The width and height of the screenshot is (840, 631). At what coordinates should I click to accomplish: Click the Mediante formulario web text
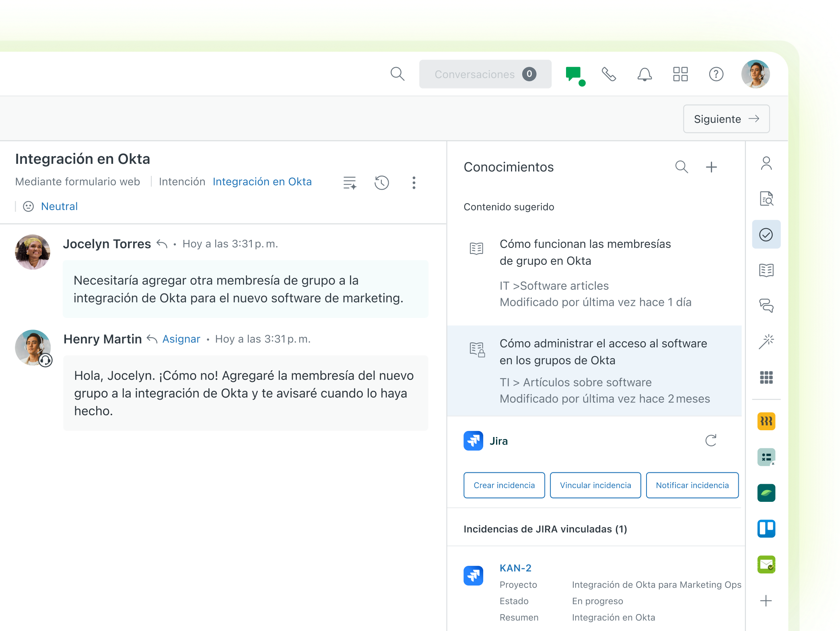point(78,181)
